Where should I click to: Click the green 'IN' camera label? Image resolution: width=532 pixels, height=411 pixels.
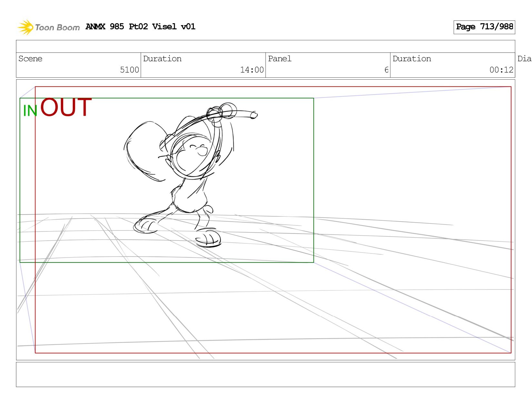[x=30, y=111]
